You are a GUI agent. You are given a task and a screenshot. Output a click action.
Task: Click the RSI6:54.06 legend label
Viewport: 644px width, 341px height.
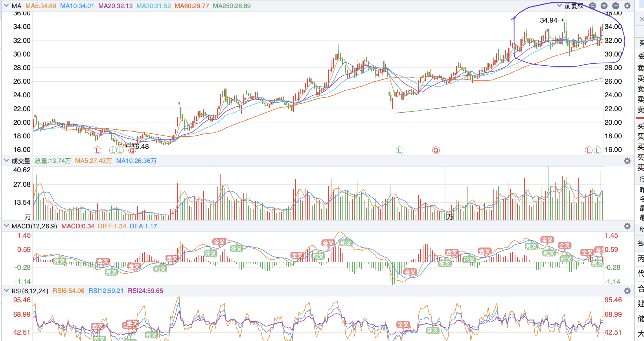(x=69, y=291)
